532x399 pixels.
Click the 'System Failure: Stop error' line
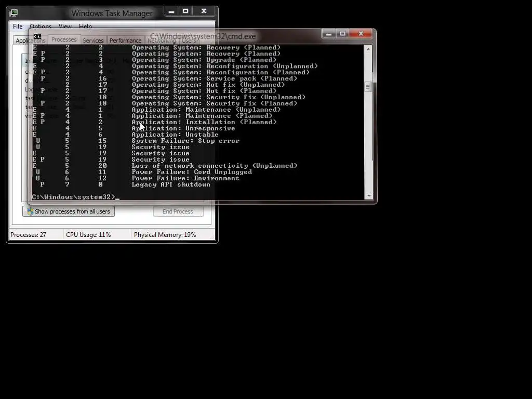click(x=185, y=141)
